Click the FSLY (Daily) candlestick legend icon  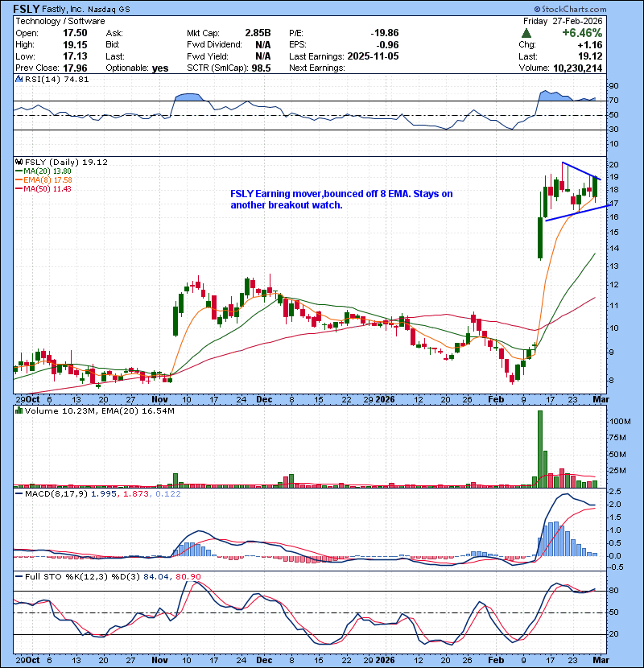click(x=19, y=162)
